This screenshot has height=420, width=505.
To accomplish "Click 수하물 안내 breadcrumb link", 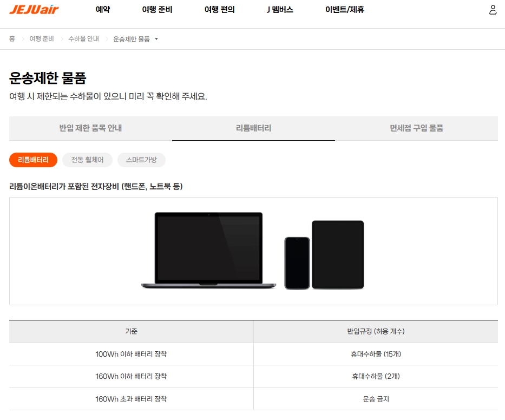I will coord(84,38).
